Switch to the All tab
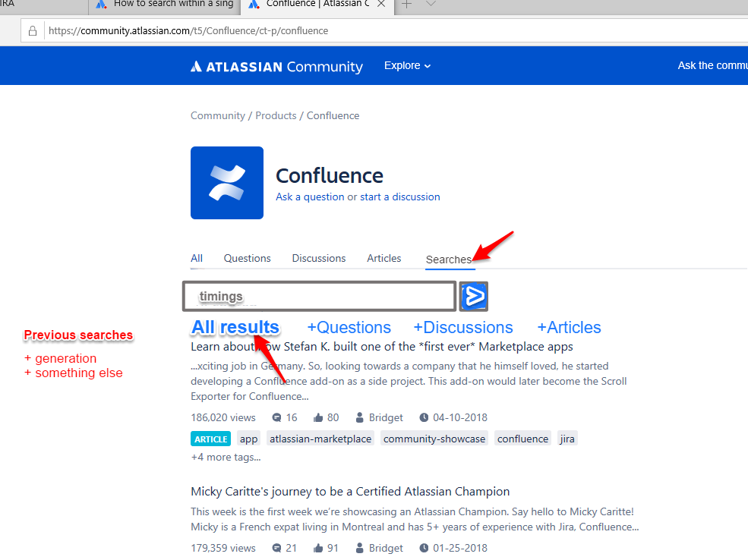This screenshot has width=748, height=560. pyautogui.click(x=197, y=258)
